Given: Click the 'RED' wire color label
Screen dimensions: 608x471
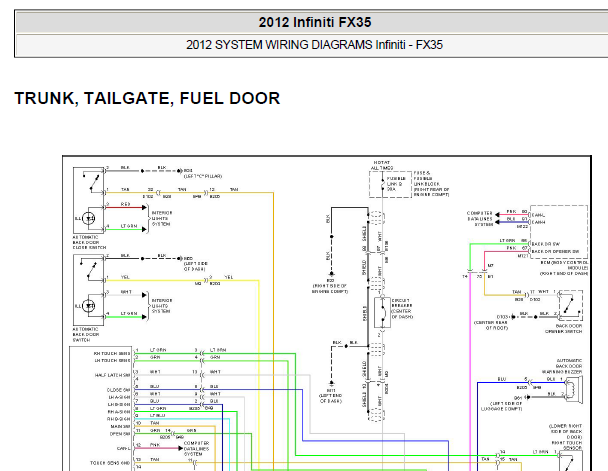Looking at the screenshot, I should click(125, 204).
